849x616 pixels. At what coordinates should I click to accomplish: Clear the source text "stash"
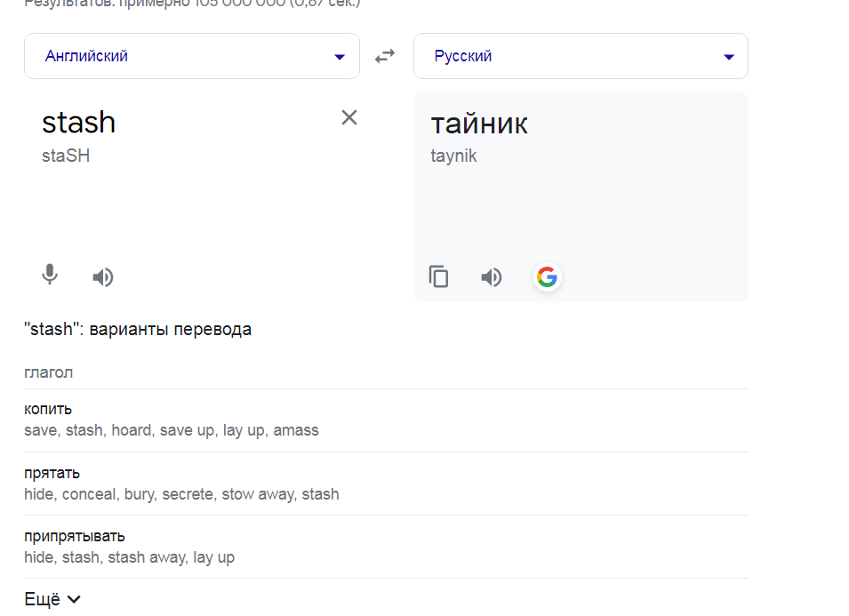(x=349, y=117)
